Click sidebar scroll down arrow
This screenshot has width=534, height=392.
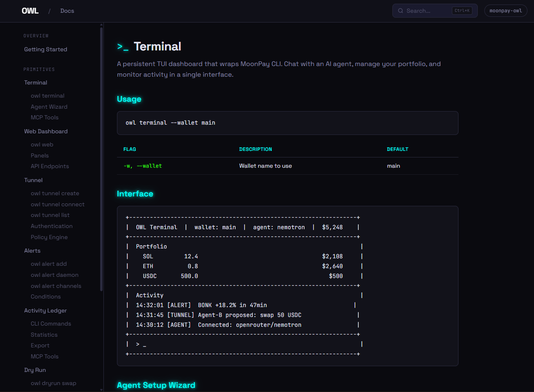pyautogui.click(x=101, y=390)
